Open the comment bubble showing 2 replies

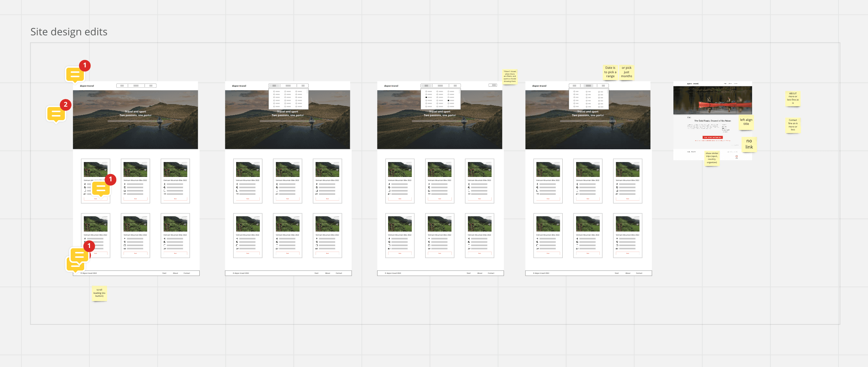(56, 114)
